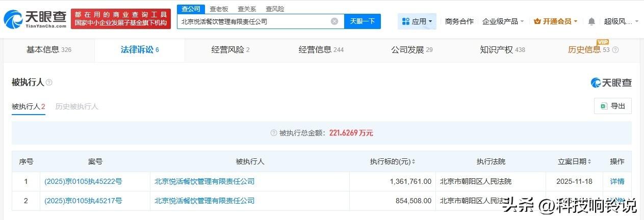Click the 天眼一下 search button
This screenshot has width=644, height=220.
(363, 21)
